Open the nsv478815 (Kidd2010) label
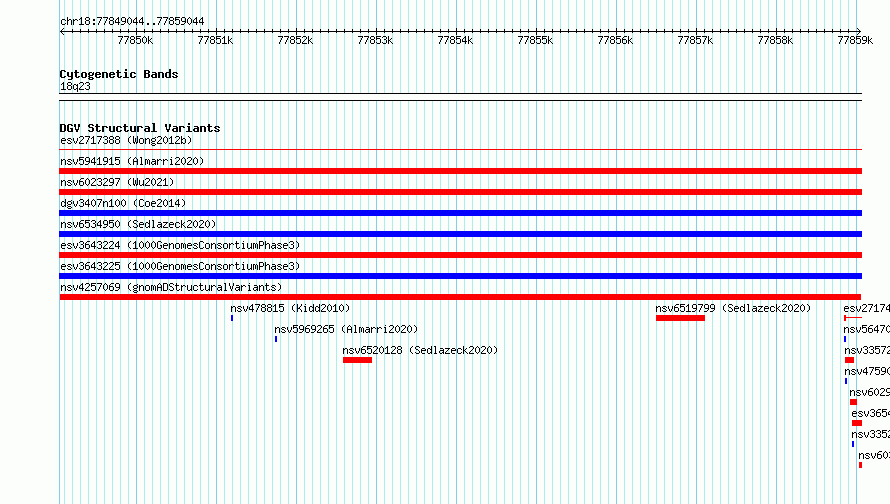Viewport: 890px width, 504px height. point(290,308)
